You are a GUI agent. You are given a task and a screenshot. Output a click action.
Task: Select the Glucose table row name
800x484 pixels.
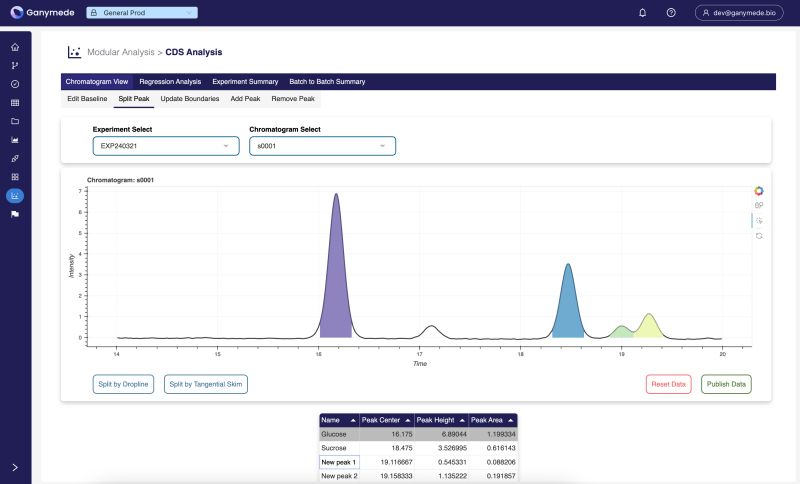tap(339, 434)
